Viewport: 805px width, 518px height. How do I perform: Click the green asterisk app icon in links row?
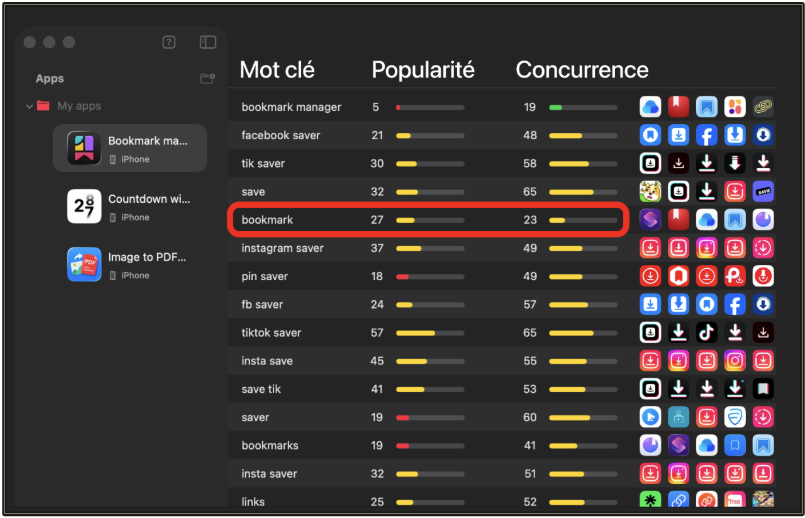[x=651, y=501]
